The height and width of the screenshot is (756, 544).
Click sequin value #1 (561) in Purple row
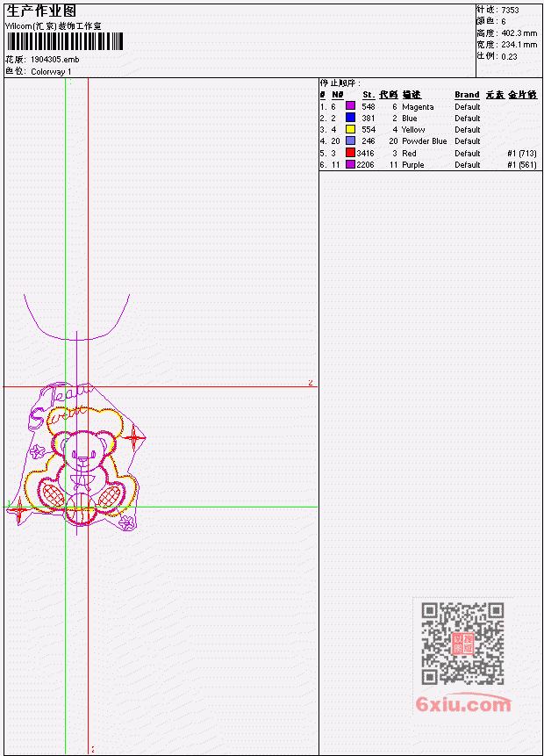(x=522, y=165)
